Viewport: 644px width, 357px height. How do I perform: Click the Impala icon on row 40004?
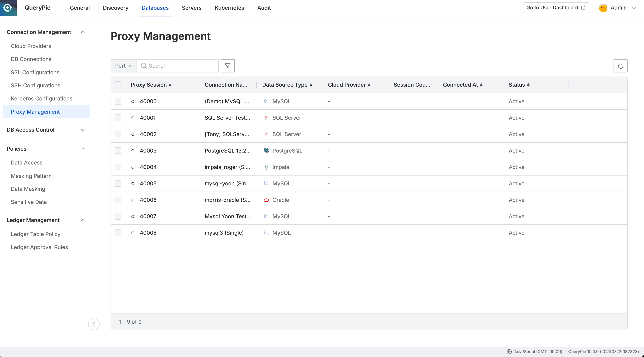pos(266,167)
